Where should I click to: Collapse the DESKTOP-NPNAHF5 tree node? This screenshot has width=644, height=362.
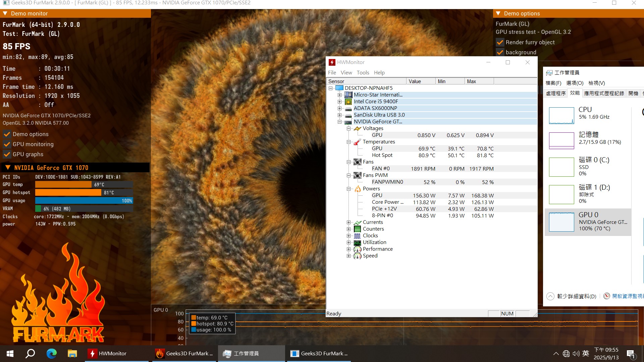pyautogui.click(x=330, y=88)
